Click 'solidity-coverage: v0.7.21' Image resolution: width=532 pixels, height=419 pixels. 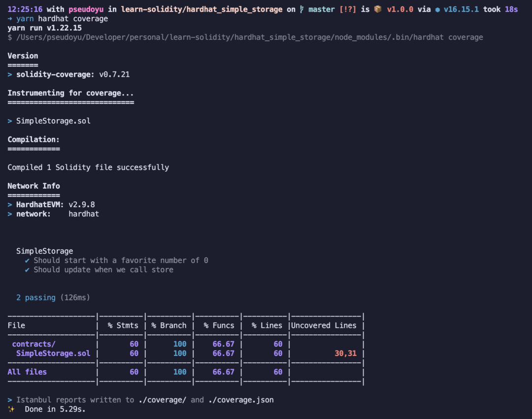click(x=73, y=74)
